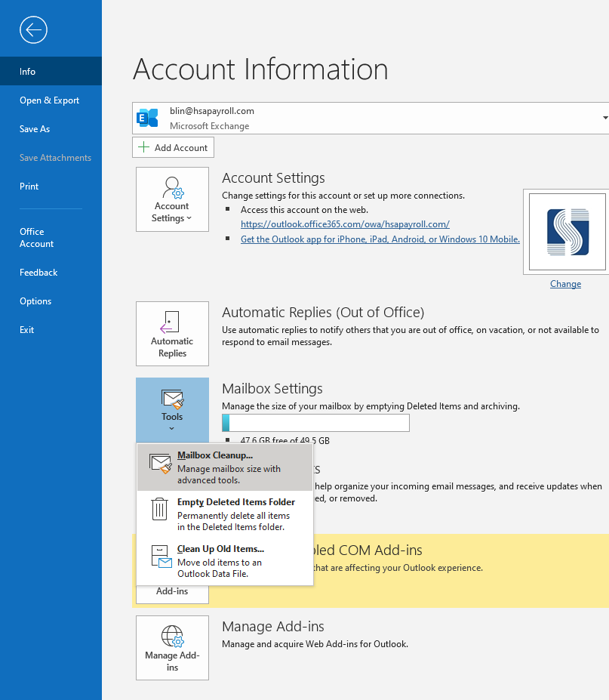Select the blin@hsapayroll.com account text

click(212, 111)
